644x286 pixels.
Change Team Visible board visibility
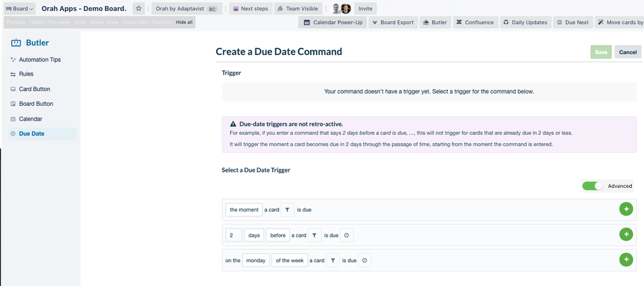pyautogui.click(x=298, y=8)
